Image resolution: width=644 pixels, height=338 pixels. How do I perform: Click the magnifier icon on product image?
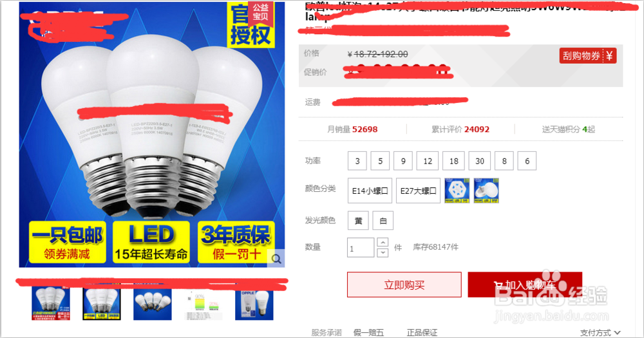276,259
